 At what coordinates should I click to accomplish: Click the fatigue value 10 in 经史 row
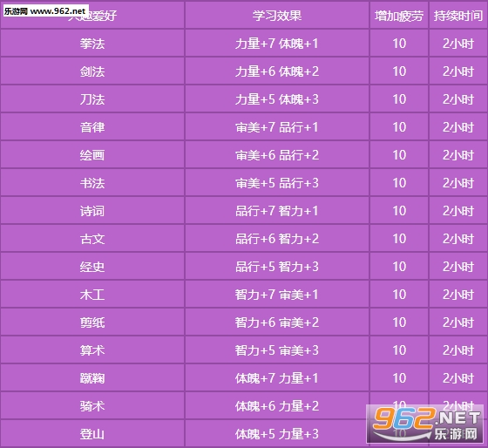coord(399,266)
